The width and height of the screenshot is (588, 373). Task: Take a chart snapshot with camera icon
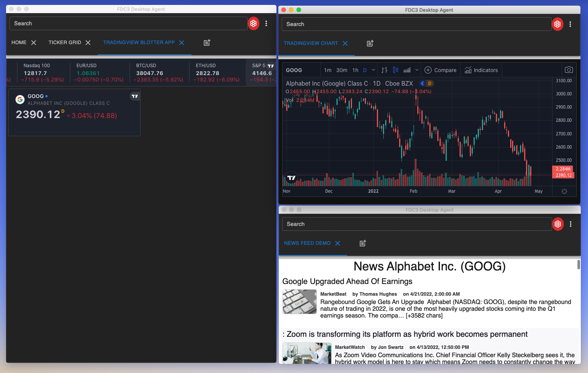coord(569,70)
